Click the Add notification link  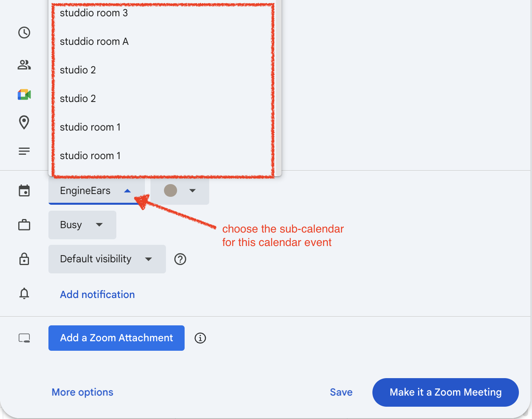(x=97, y=294)
